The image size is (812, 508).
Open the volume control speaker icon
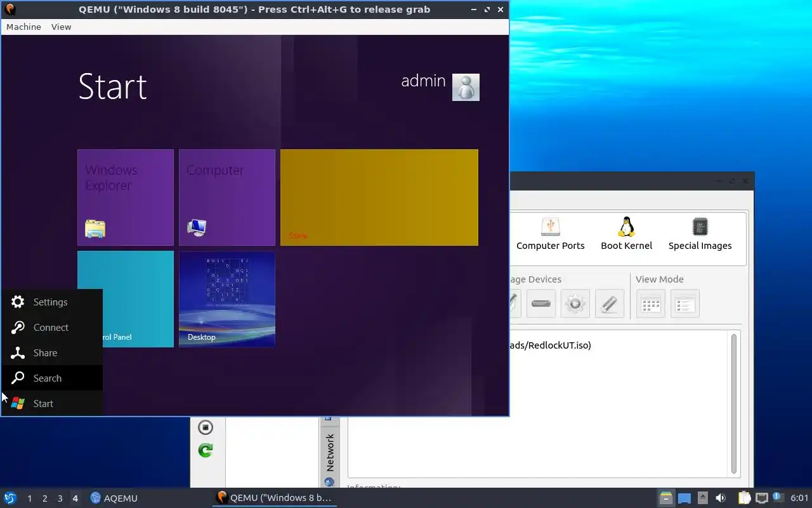(x=721, y=498)
